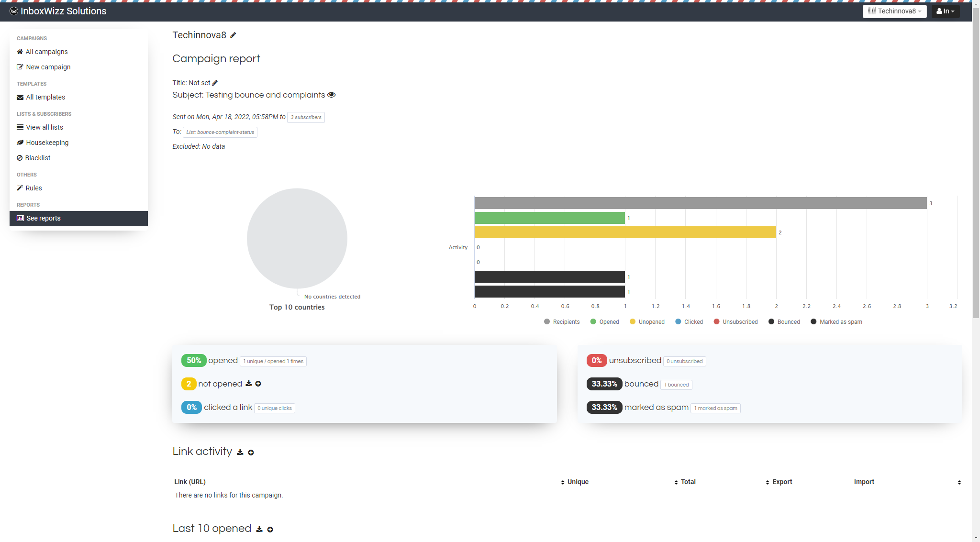The width and height of the screenshot is (980, 542).
Task: Open 3 subscribers badge link
Action: click(x=306, y=117)
